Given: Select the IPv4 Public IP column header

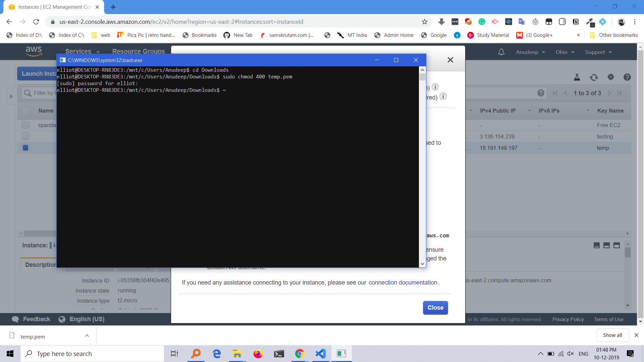Looking at the screenshot, I should click(x=499, y=111).
